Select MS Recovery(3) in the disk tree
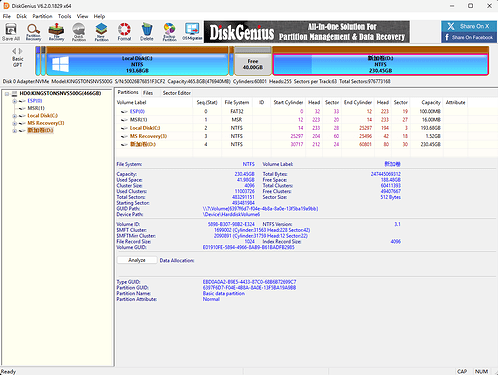 (x=46, y=123)
